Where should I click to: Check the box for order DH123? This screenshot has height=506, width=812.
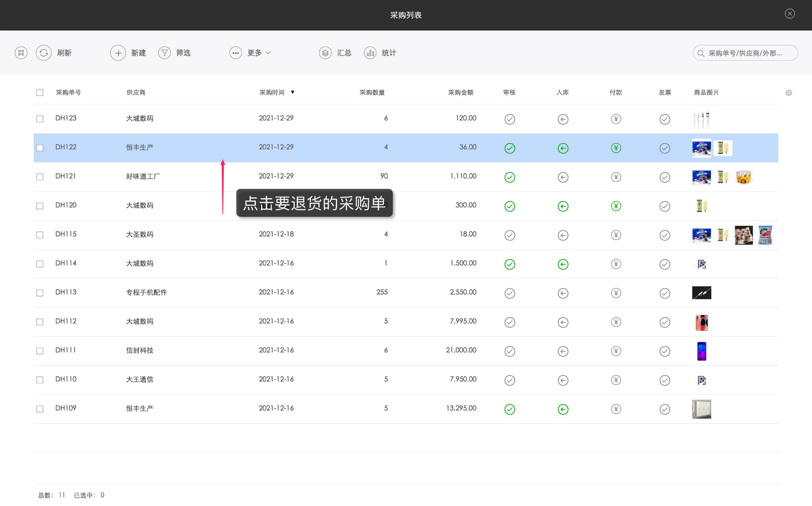point(40,119)
